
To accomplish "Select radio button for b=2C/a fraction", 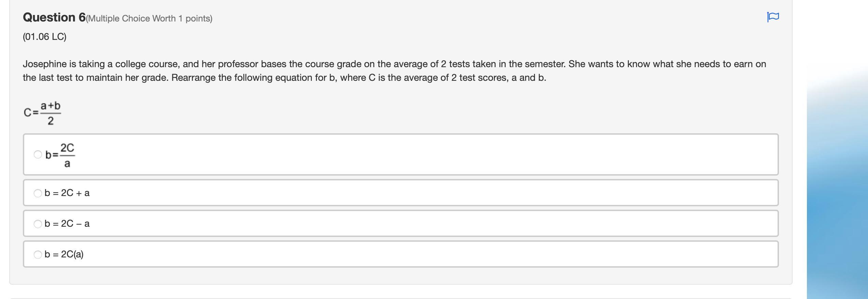I will pos(38,154).
